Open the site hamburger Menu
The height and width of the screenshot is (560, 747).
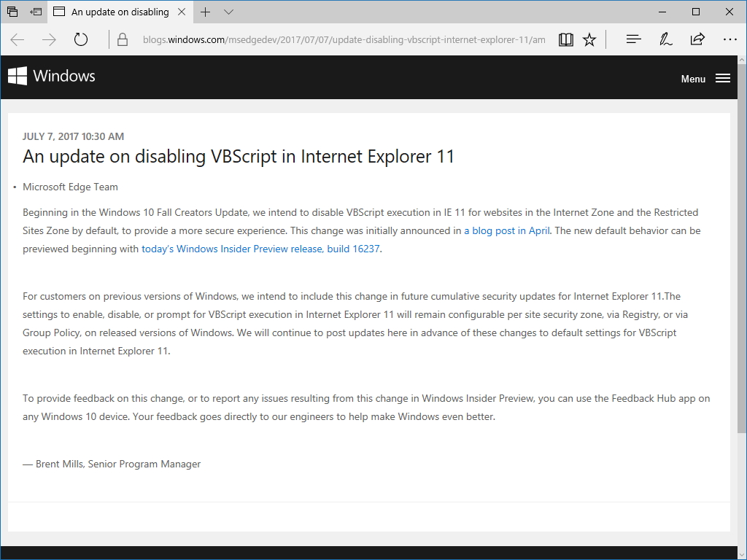click(722, 78)
